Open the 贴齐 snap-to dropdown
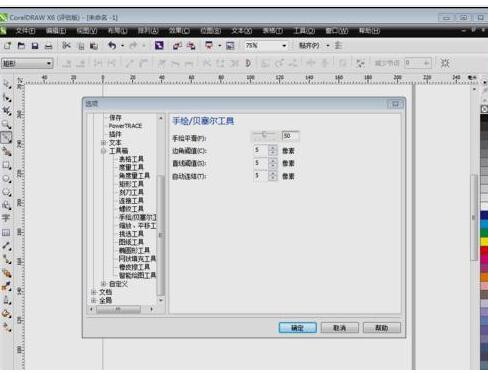This screenshot has height=373, width=488. (x=328, y=46)
